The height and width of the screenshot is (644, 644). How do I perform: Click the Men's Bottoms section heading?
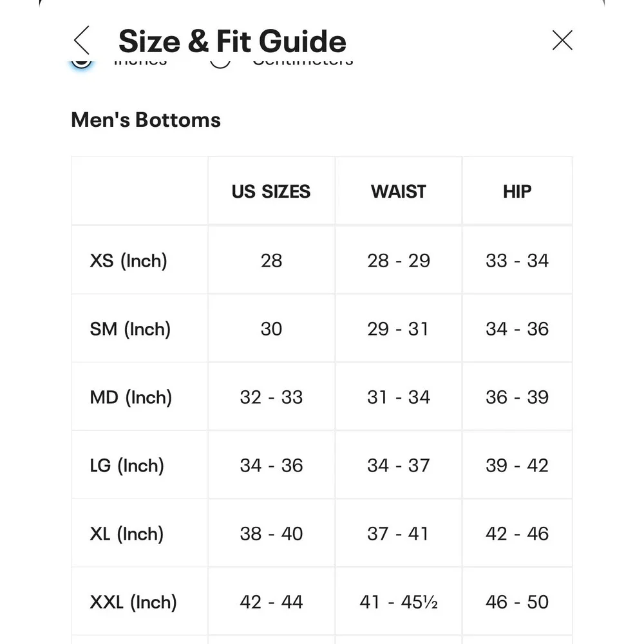(x=146, y=120)
